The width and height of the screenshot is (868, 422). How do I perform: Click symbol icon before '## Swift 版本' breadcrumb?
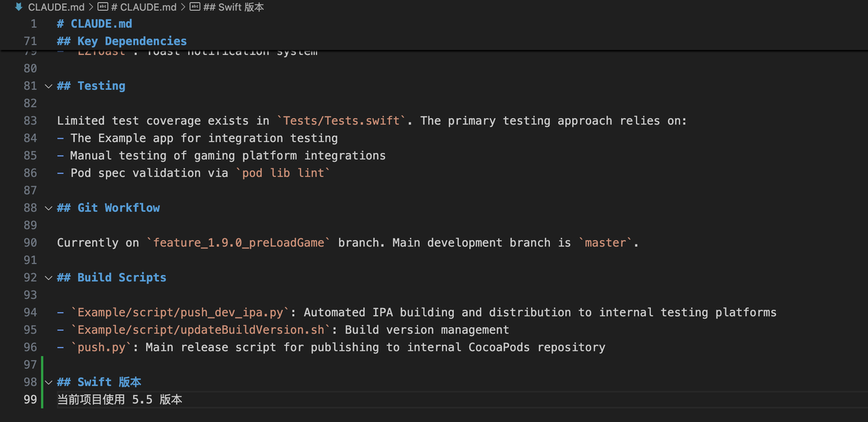point(195,7)
